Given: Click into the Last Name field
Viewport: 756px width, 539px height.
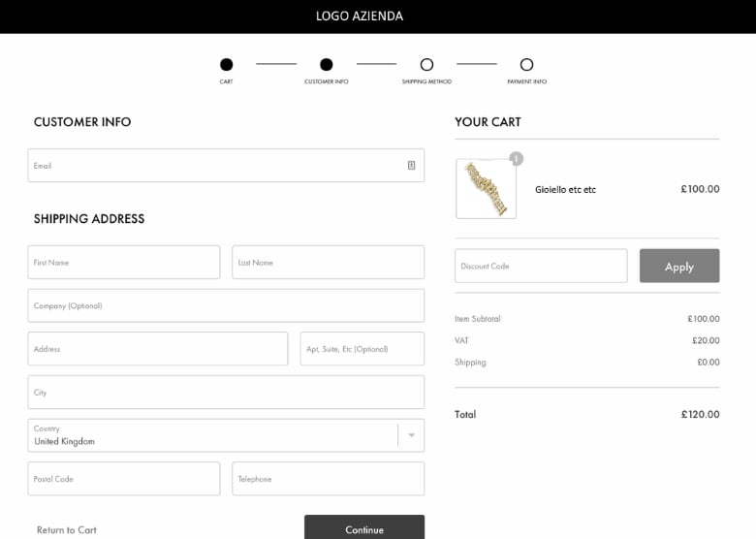Looking at the screenshot, I should pos(329,263).
